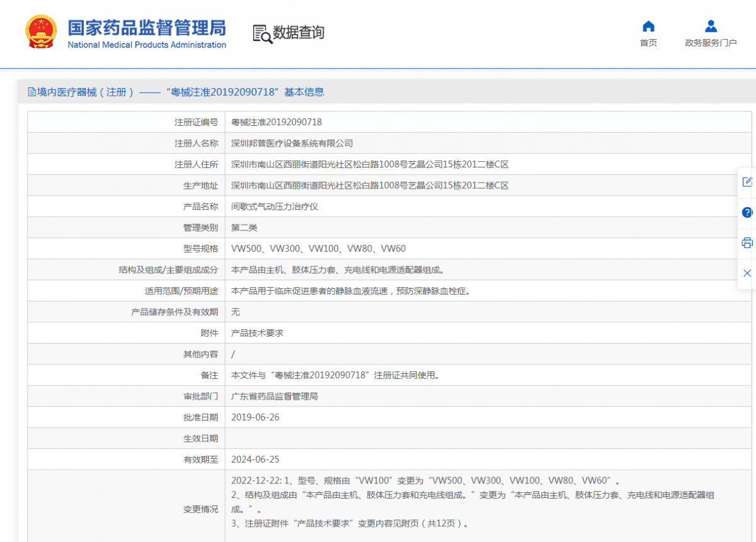Viewport: 756px width, 542px height.
Task: Click 国家药品监督管理局 site title
Action: (147, 28)
